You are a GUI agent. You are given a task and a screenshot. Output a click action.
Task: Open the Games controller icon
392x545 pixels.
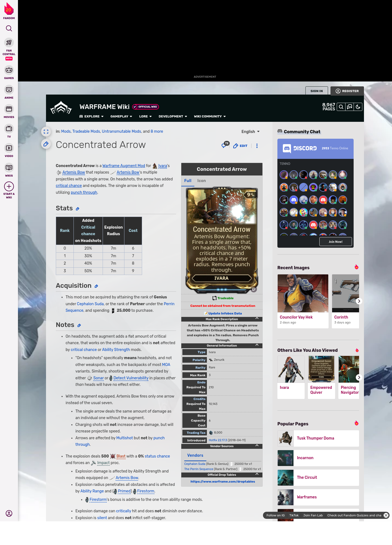click(x=9, y=70)
